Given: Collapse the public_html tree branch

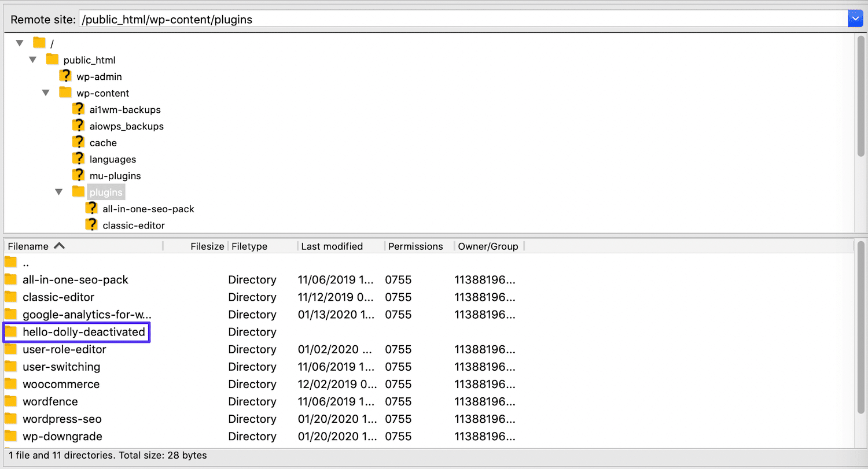Looking at the screenshot, I should tap(32, 59).
